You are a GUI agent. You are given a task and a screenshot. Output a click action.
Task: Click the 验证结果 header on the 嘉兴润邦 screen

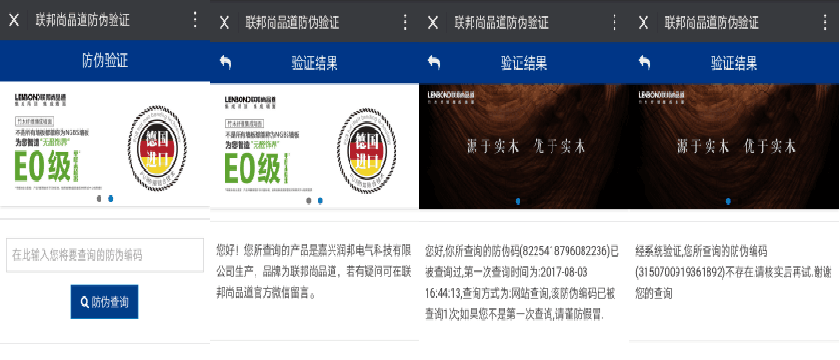click(314, 63)
